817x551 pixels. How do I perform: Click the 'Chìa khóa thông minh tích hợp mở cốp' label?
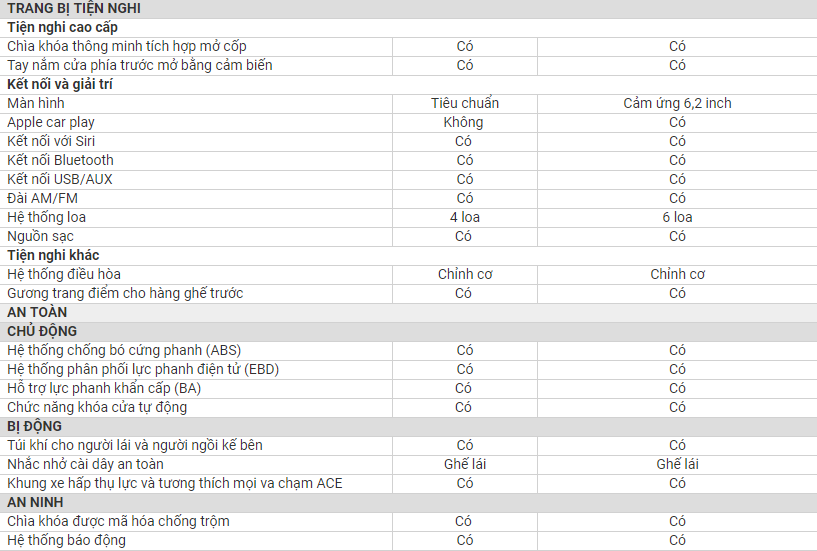tap(126, 46)
